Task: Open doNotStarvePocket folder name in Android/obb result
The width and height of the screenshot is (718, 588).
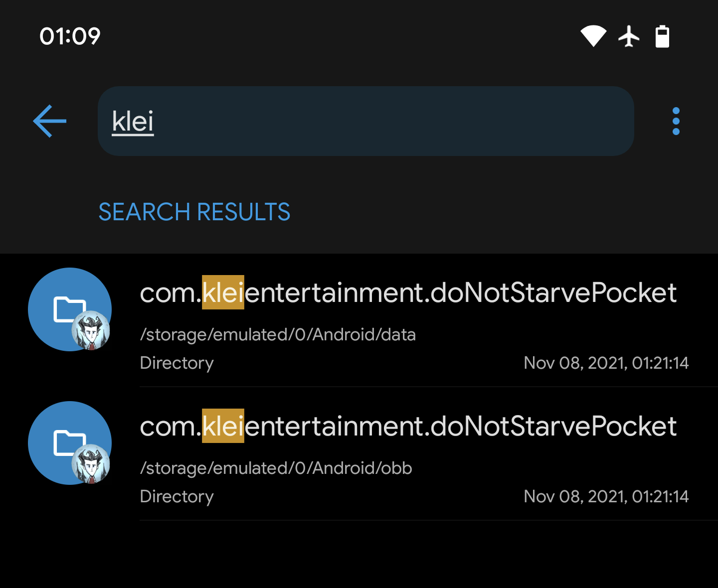Action: pos(408,426)
